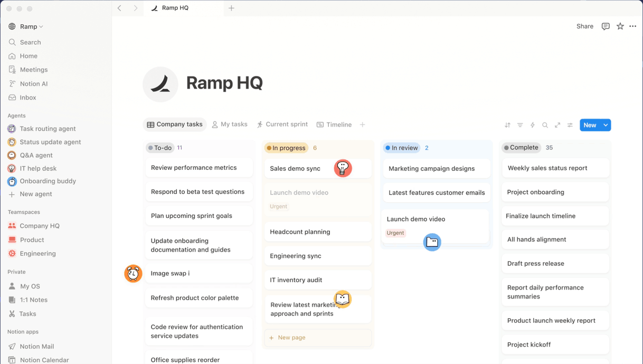Screen dimensions: 643x364
Task: Open Marketing campaign designs card
Action: coord(437,169)
